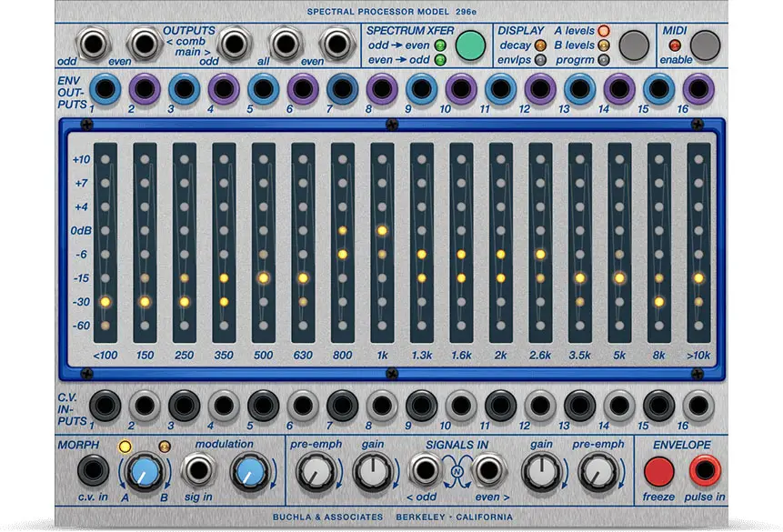Click C.V. input jack 15
This screenshot has width=783, height=532.
click(658, 406)
